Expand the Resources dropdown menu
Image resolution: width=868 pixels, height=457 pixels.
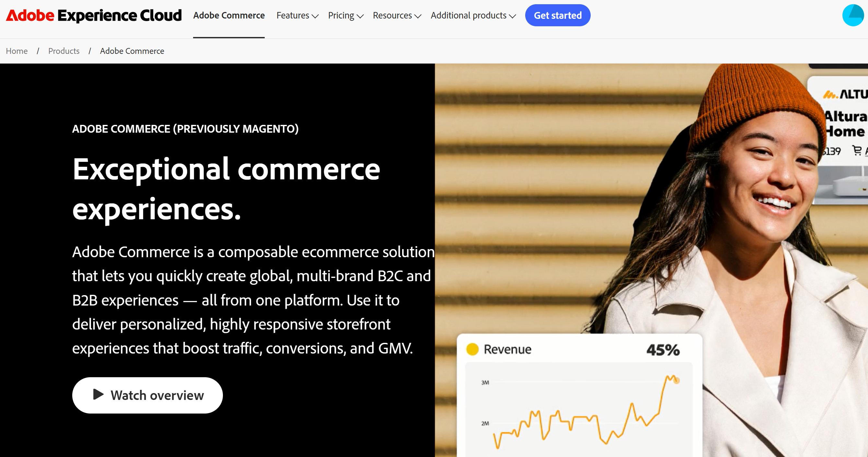coord(397,16)
